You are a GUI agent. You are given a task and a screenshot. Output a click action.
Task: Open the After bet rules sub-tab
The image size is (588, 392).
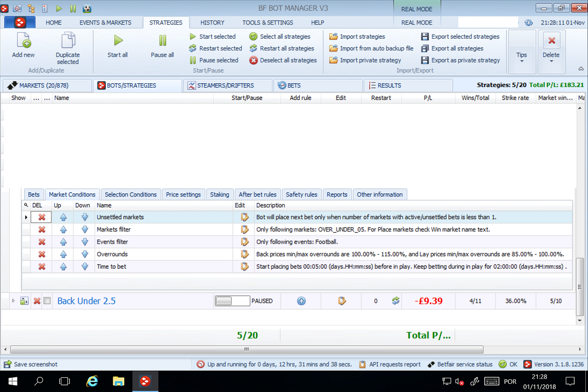pyautogui.click(x=258, y=194)
